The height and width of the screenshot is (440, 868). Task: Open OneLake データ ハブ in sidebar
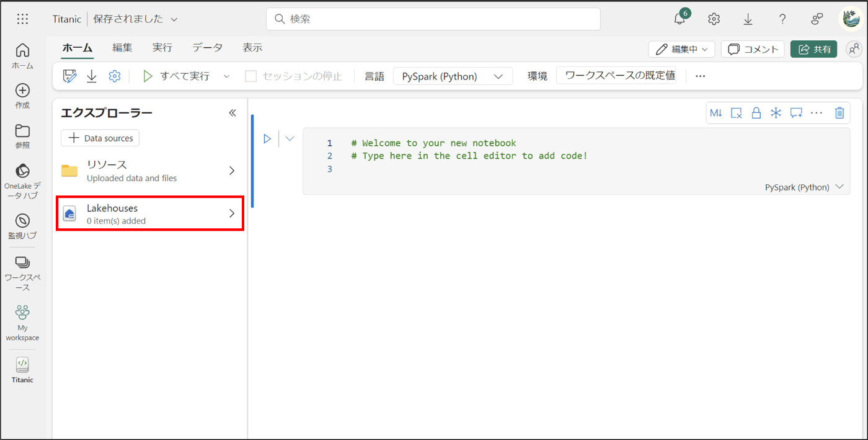click(x=22, y=180)
